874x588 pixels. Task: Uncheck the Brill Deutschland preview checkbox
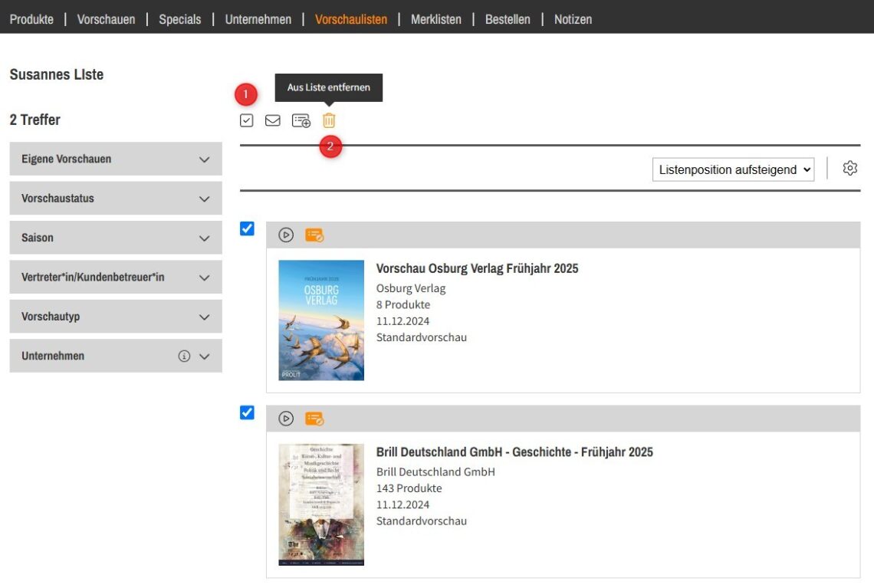[x=247, y=412]
